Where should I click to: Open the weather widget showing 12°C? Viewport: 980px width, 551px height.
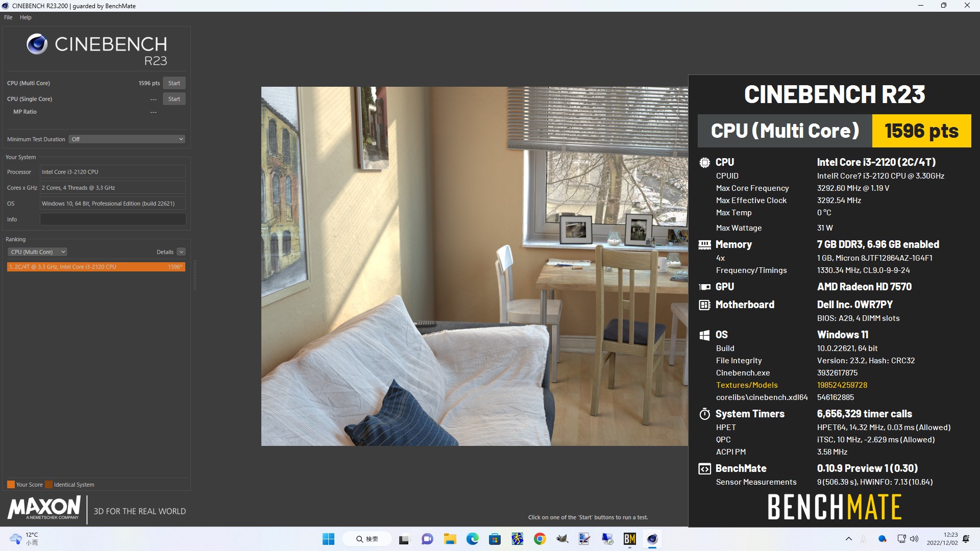click(x=24, y=539)
